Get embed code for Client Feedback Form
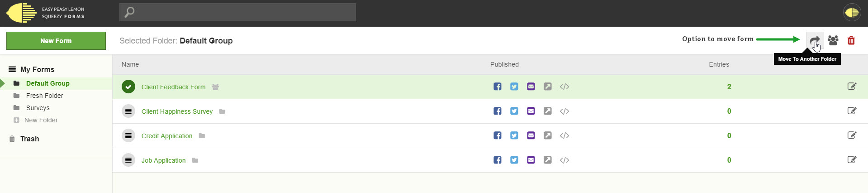 (x=564, y=87)
